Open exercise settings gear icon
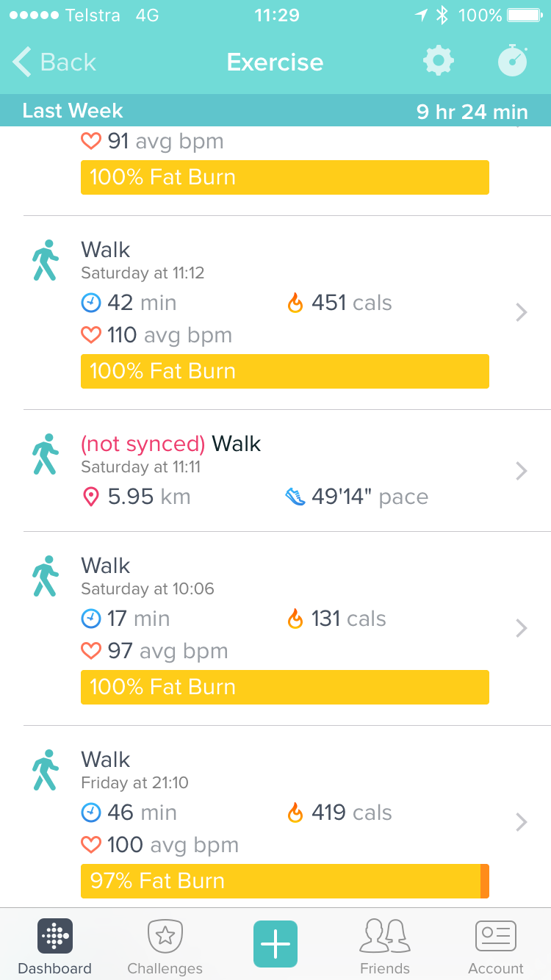 point(439,61)
